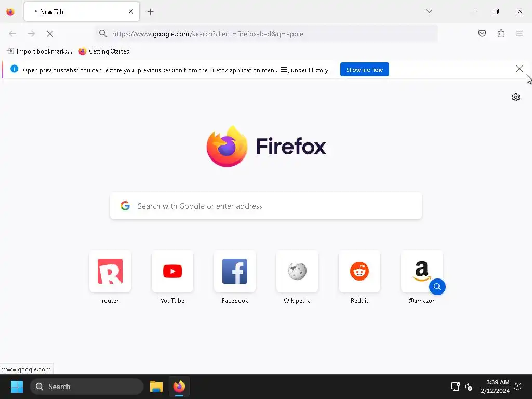Image resolution: width=532 pixels, height=399 pixels.
Task: Open the YouTube shortcut tile
Action: pyautogui.click(x=172, y=271)
